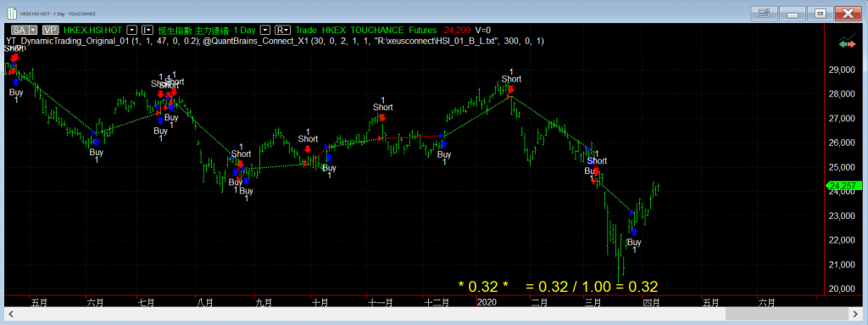Click the red Short arrow near November
The height and width of the screenshot is (325, 868).
coord(382,117)
